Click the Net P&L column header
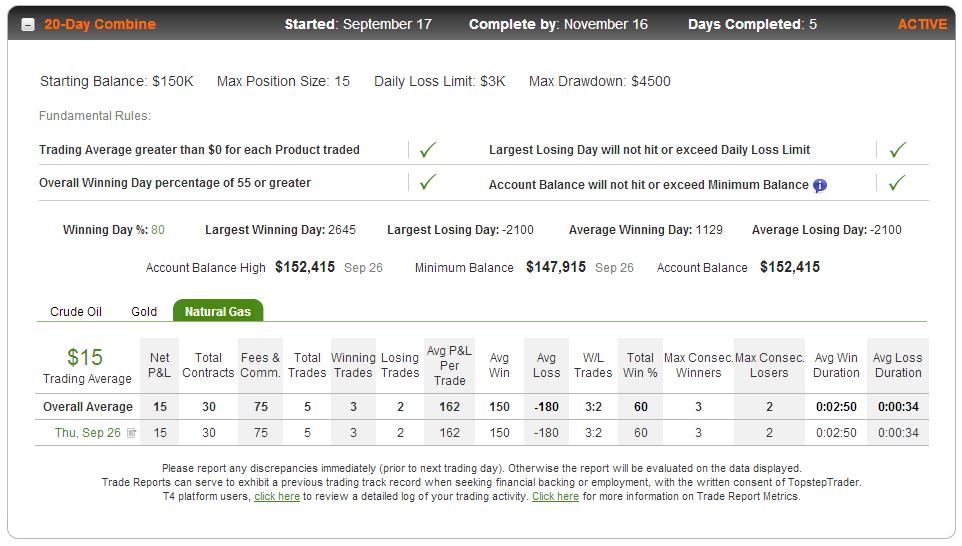The height and width of the screenshot is (546, 962). 160,365
